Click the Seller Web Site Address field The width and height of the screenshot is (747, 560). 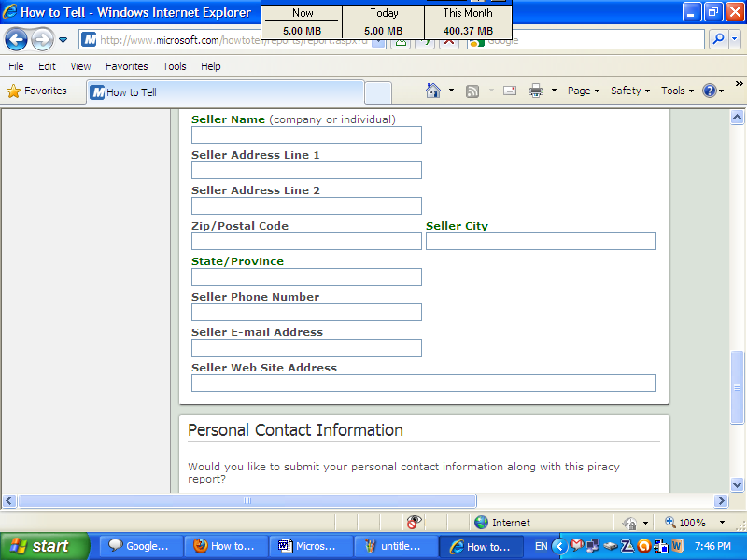424,384
